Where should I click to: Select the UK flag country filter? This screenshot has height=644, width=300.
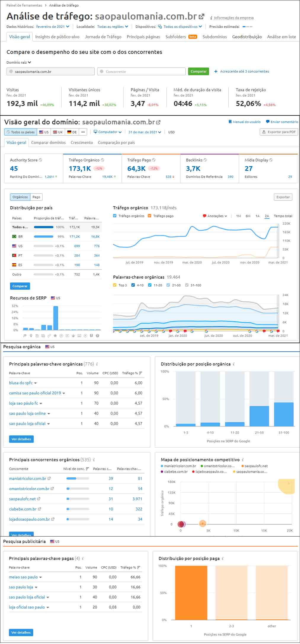pos(58,132)
